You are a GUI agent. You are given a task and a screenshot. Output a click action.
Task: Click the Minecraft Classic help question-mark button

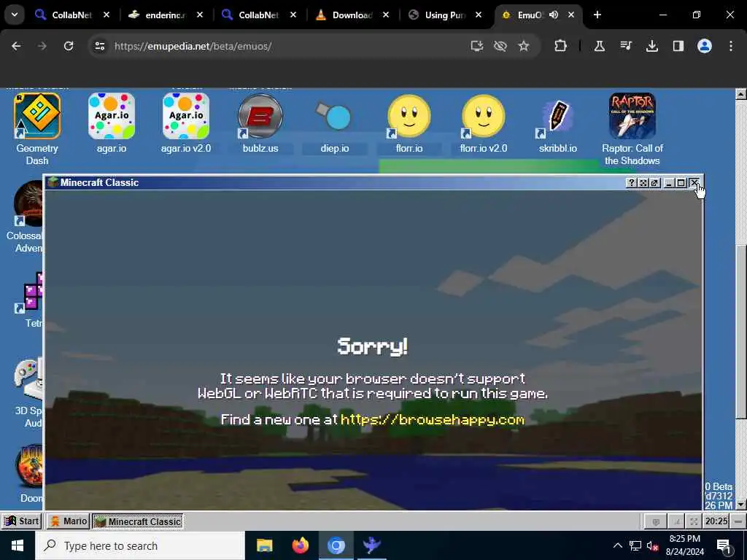(631, 183)
